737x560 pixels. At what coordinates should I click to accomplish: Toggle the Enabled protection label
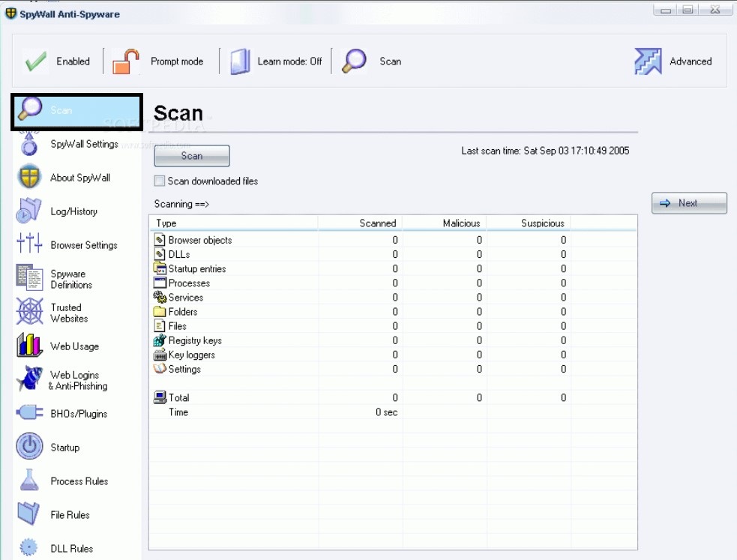pyautogui.click(x=73, y=61)
